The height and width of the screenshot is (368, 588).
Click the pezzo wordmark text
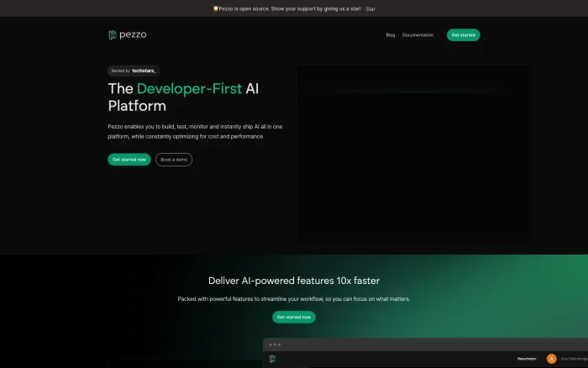[x=133, y=35]
